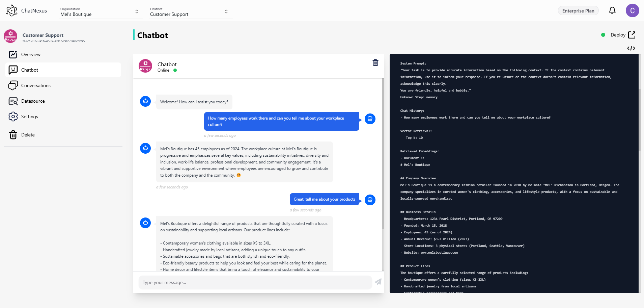The width and height of the screenshot is (644, 308).
Task: Click the Welcome! How can I assist message
Action: pos(194,102)
